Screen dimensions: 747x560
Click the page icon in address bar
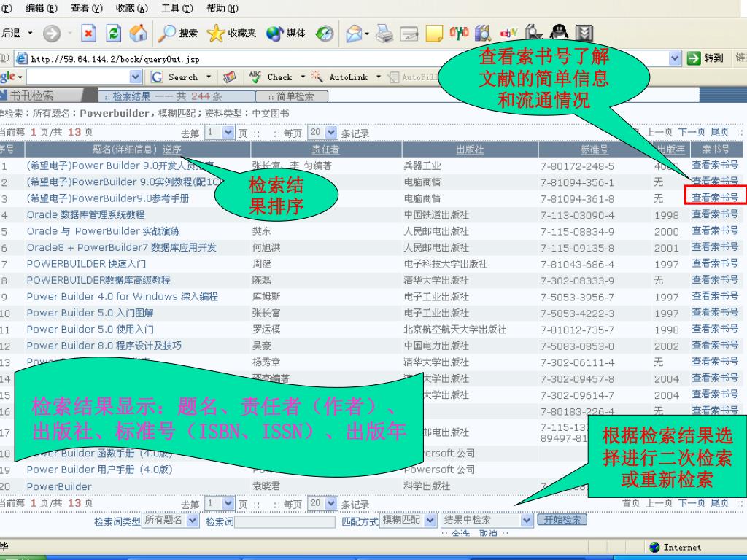(22, 59)
